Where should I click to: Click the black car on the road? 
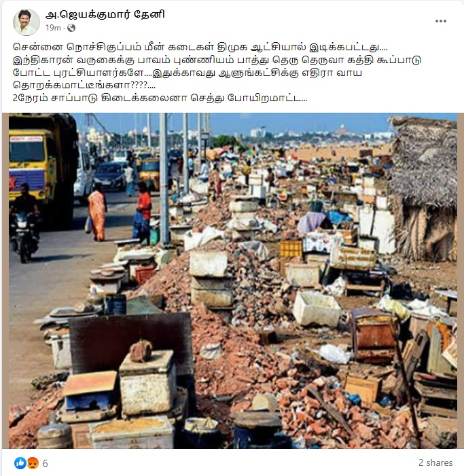pyautogui.click(x=109, y=175)
